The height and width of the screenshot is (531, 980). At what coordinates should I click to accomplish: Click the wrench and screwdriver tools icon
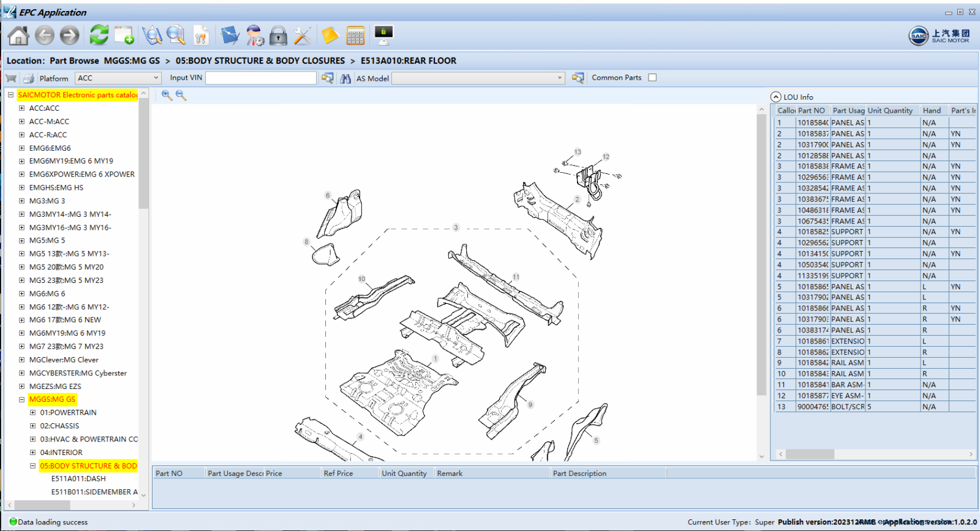pyautogui.click(x=303, y=36)
